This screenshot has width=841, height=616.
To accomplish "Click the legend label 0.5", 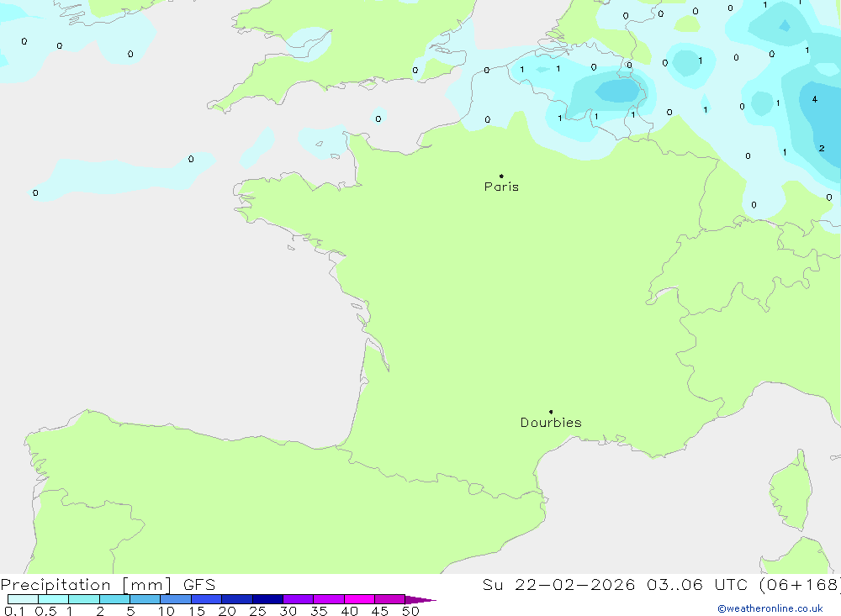I will point(45,611).
